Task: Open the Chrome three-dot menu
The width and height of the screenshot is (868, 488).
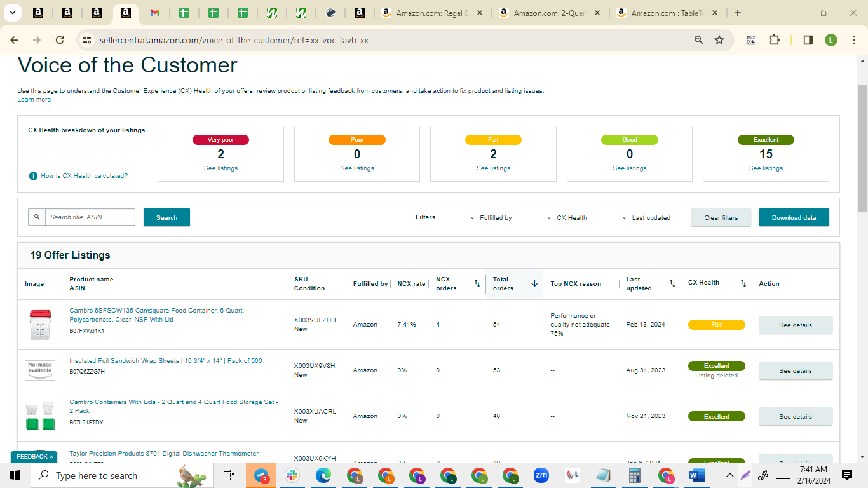Action: [853, 40]
